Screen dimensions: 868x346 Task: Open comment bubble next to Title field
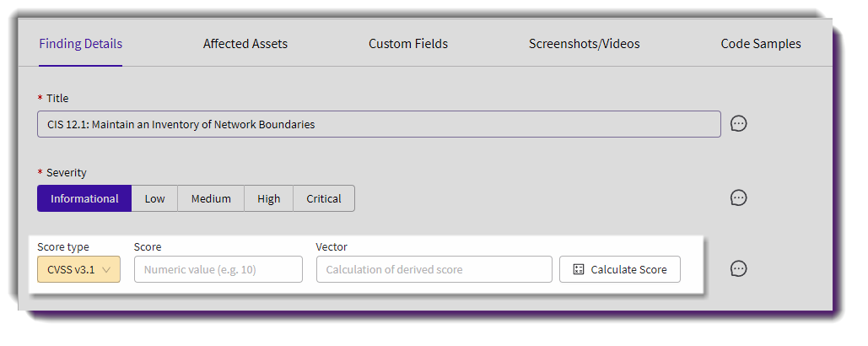pyautogui.click(x=738, y=123)
